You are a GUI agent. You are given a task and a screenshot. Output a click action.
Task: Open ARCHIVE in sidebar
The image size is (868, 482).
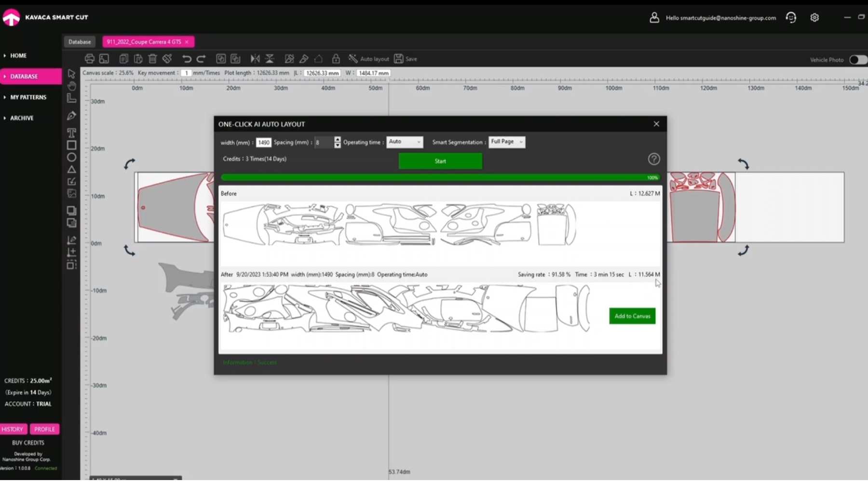coord(22,118)
